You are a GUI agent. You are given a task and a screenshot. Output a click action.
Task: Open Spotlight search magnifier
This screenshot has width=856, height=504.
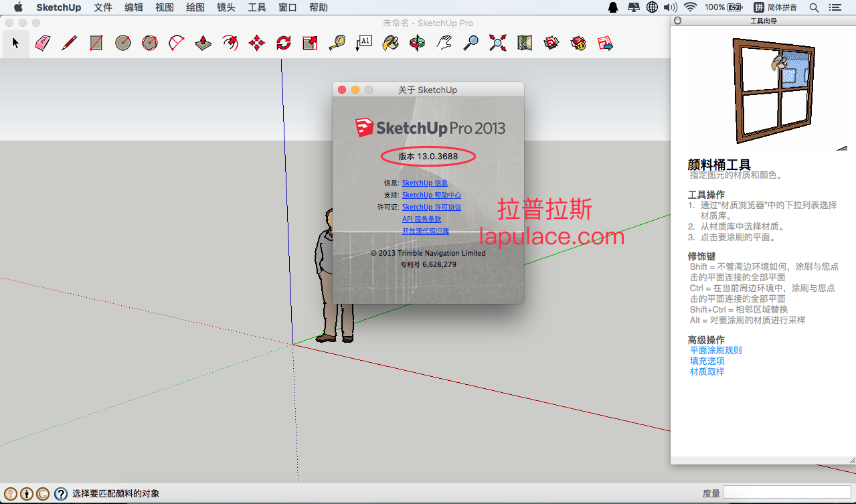point(815,7)
